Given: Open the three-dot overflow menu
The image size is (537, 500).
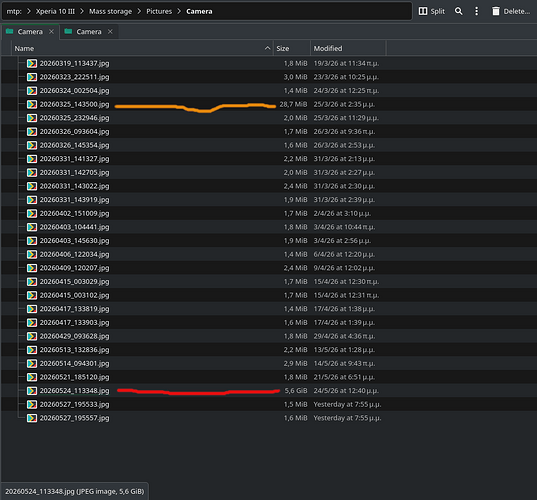Looking at the screenshot, I should tap(476, 11).
